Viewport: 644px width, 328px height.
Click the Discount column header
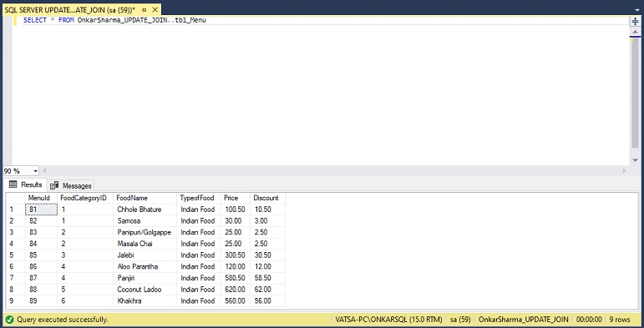tap(268, 198)
